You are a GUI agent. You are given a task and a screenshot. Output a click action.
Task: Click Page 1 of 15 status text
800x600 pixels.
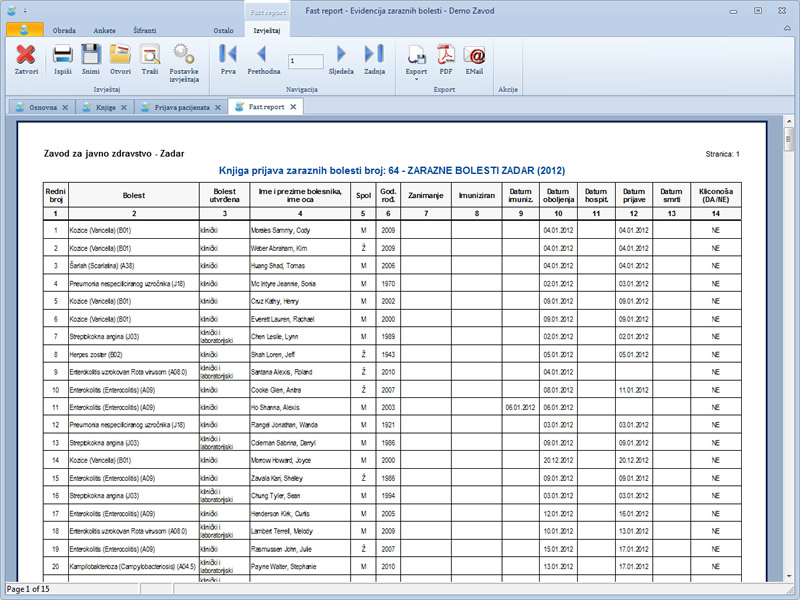(x=28, y=589)
